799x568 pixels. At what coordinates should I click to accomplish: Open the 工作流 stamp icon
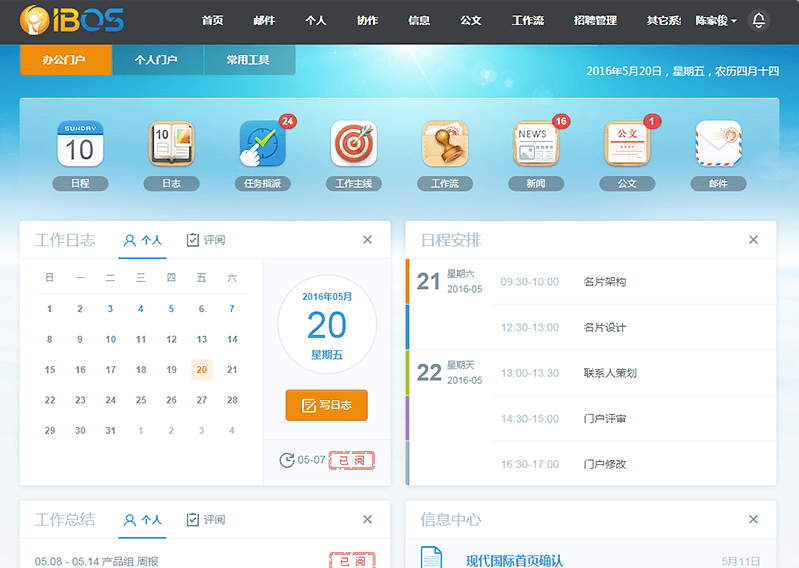(445, 144)
